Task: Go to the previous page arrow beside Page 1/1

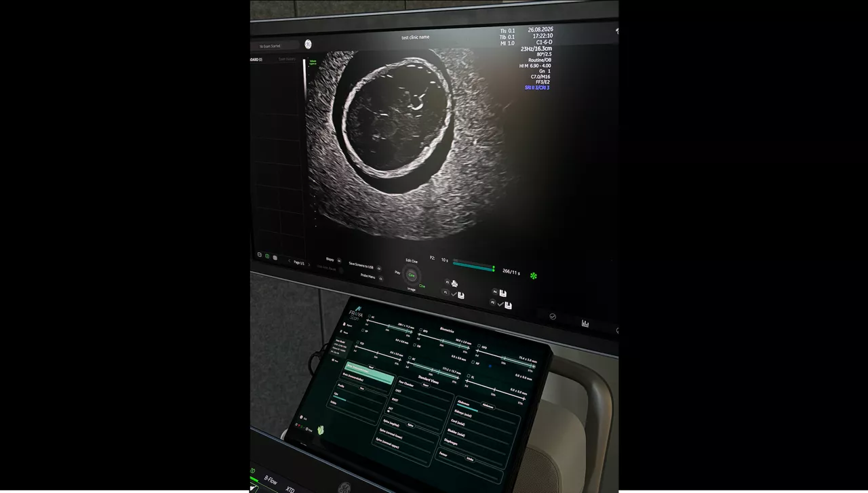Action: point(290,261)
